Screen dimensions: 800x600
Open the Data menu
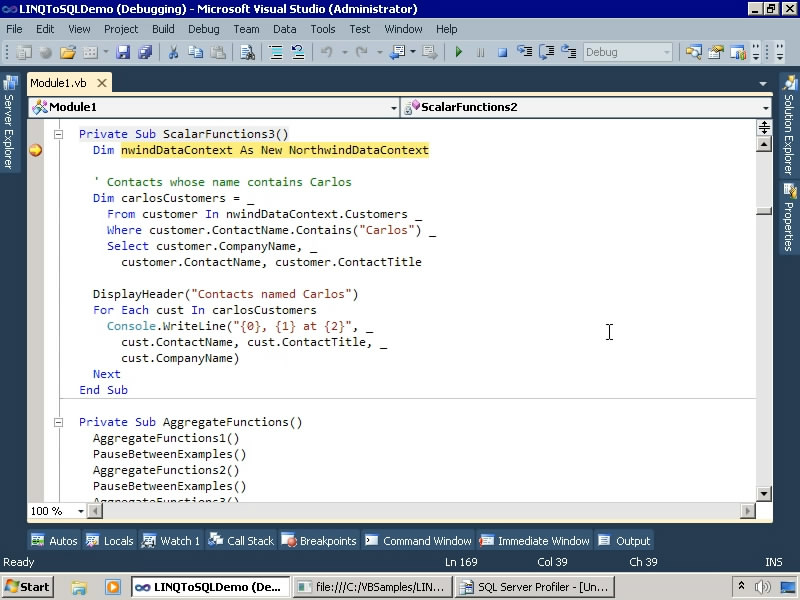point(285,29)
